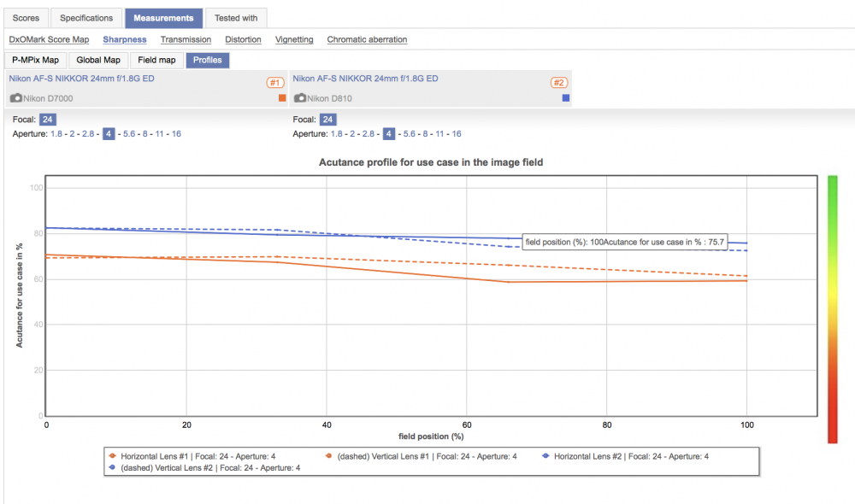Choose aperture 8 for lens #2 (D810)
855x504 pixels.
(x=425, y=133)
